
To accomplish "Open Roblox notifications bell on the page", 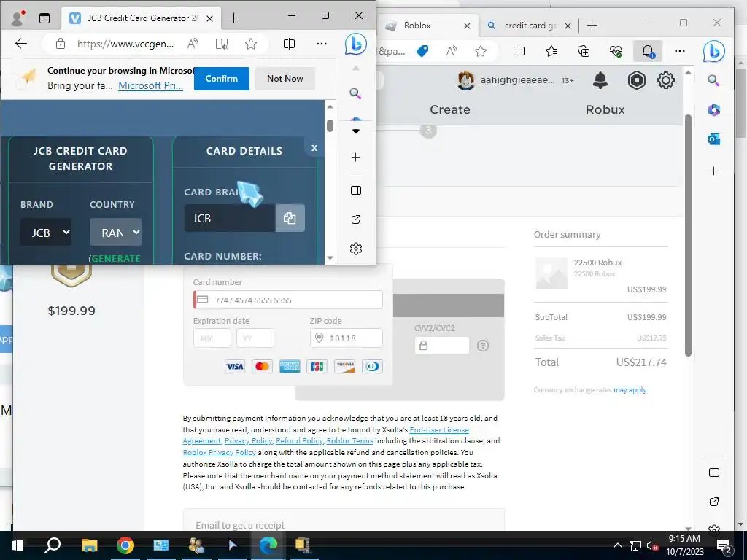I will tap(600, 80).
